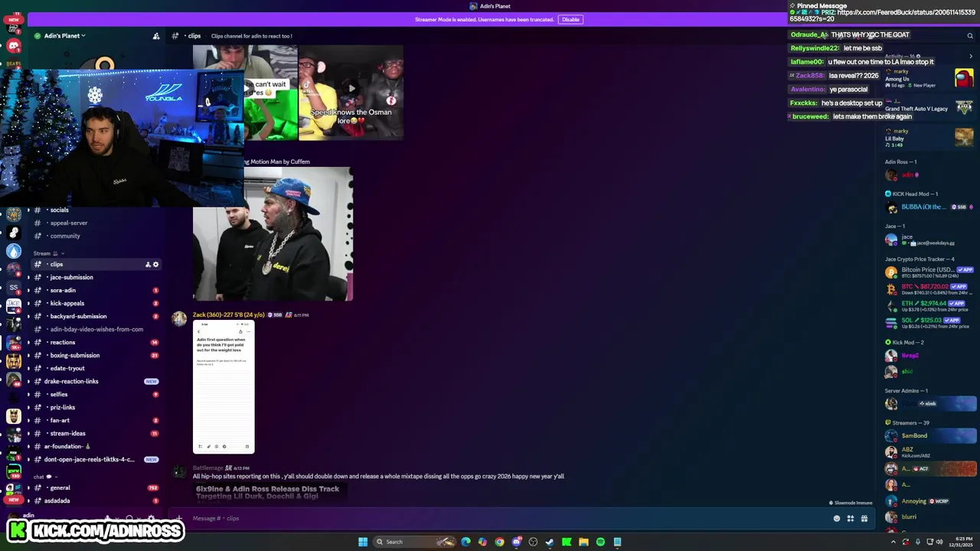Open the emoji picker in message bar

837,518
